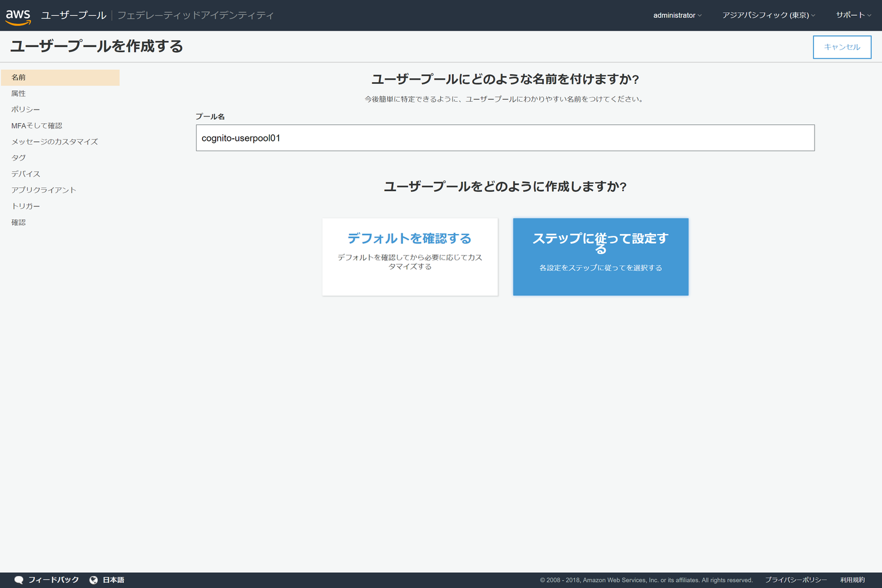Go to トリガー sidebar step
The width and height of the screenshot is (882, 588).
(26, 206)
